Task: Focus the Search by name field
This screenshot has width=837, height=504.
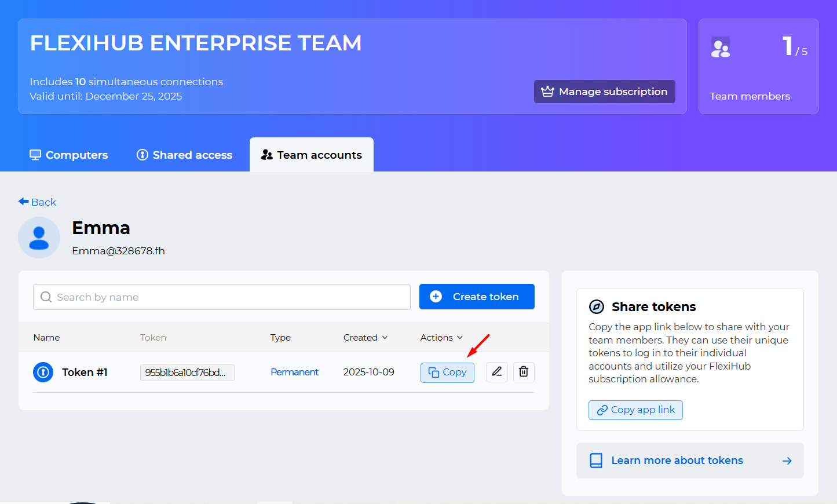Action: [x=222, y=297]
